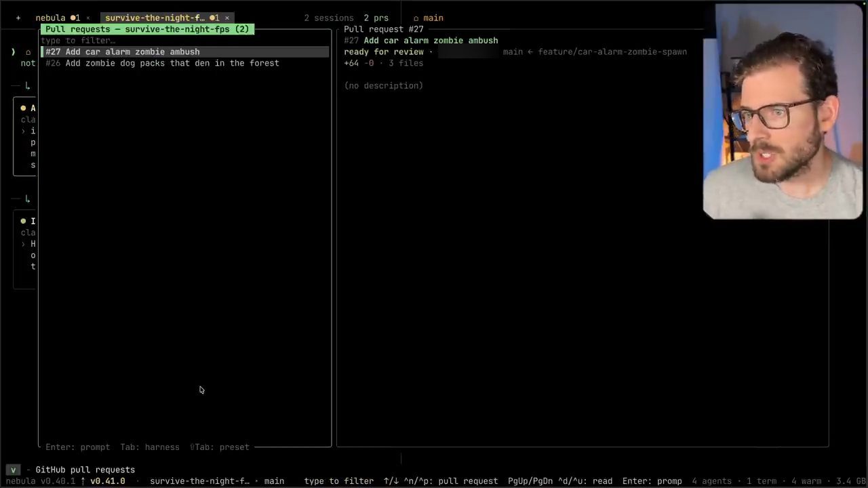Expand the chevron in the first session card
The width and height of the screenshot is (868, 488).
point(23,131)
